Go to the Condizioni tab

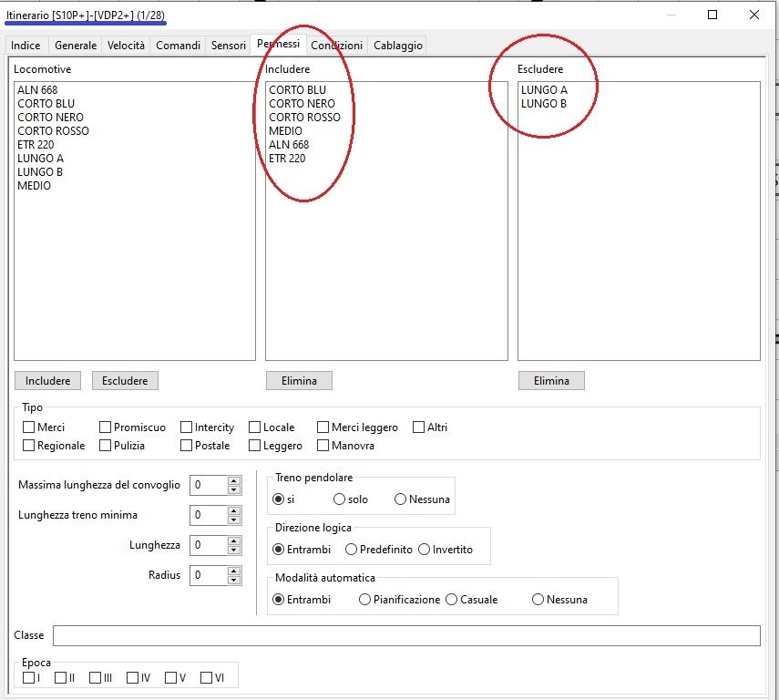click(337, 46)
